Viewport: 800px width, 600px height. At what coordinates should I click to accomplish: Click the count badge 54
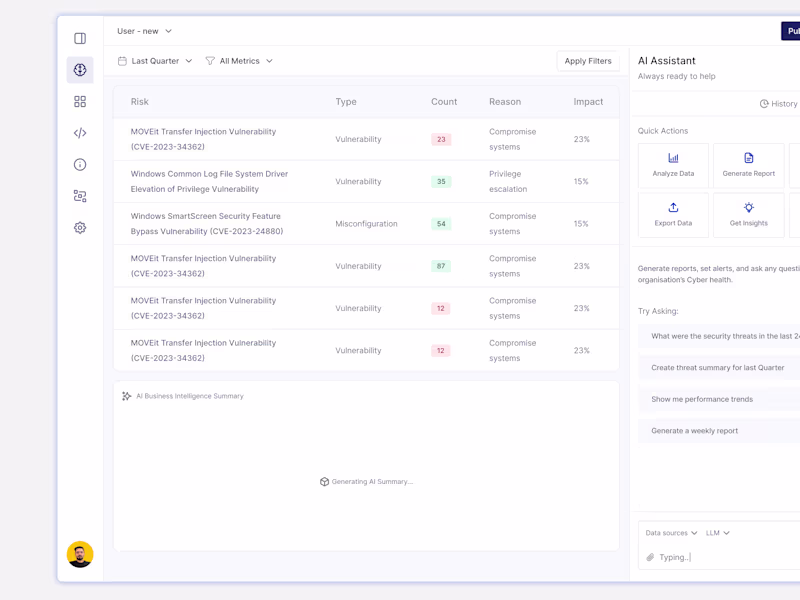(x=441, y=223)
